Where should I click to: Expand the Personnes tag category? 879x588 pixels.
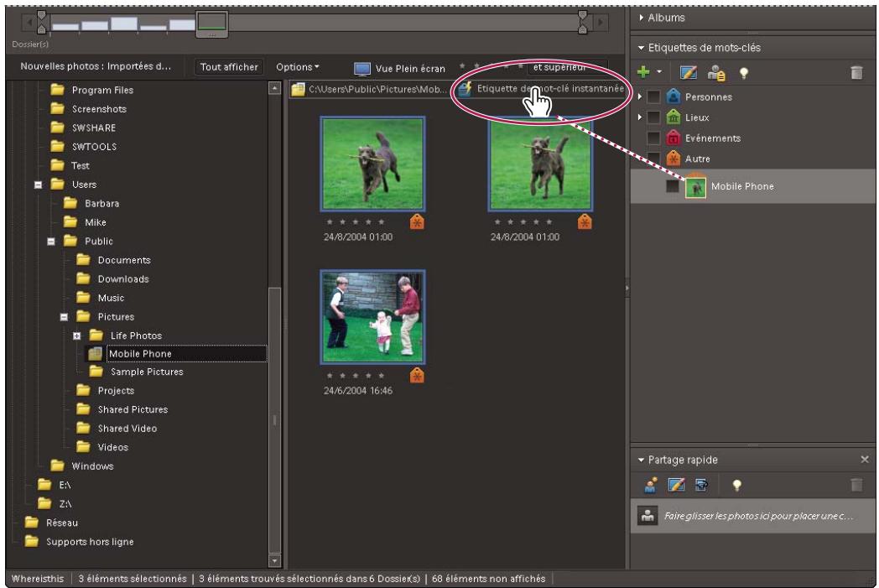(x=640, y=96)
